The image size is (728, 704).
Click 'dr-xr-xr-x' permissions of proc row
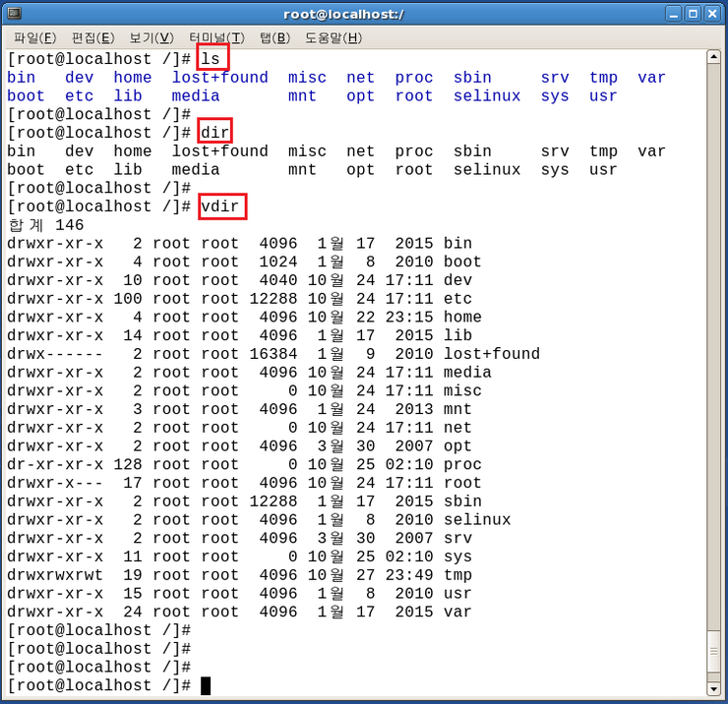[55, 464]
